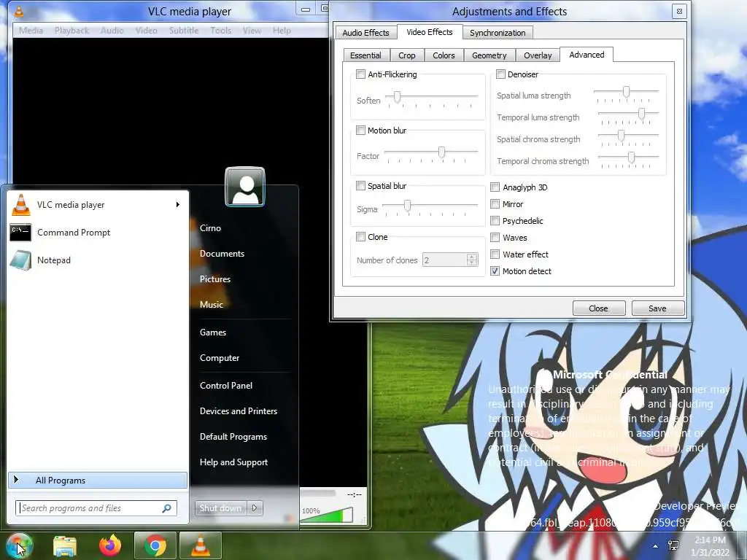
Task: Enable the Psychedelic effect checkbox
Action: (x=495, y=220)
